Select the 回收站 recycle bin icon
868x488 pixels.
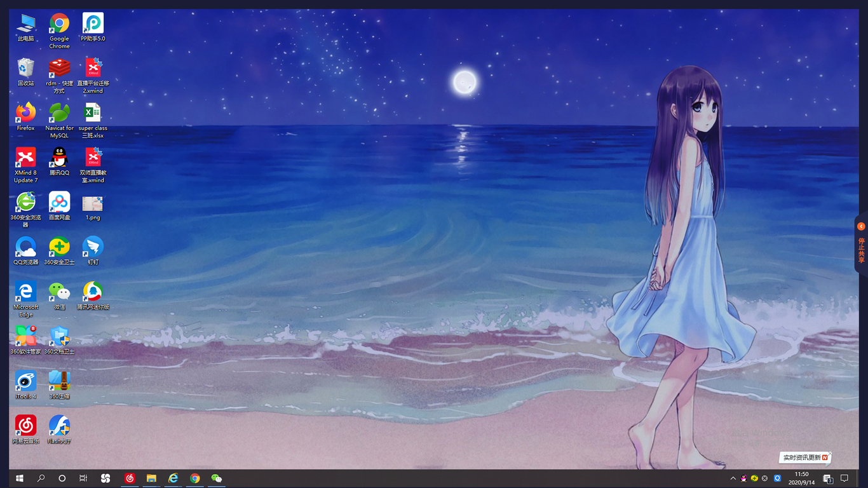26,72
